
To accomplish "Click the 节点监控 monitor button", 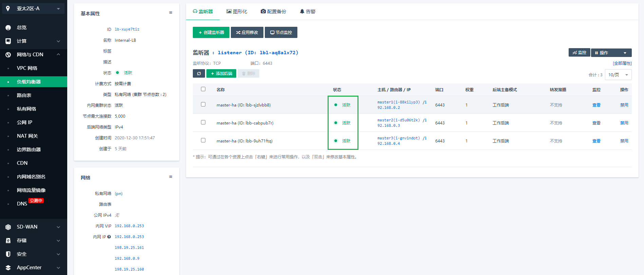I will point(281,33).
